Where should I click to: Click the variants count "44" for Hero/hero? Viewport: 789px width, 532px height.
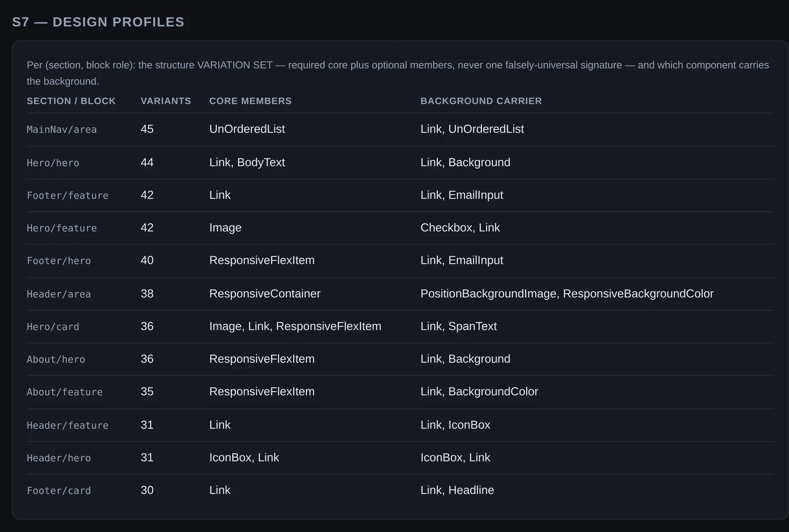pyautogui.click(x=147, y=163)
